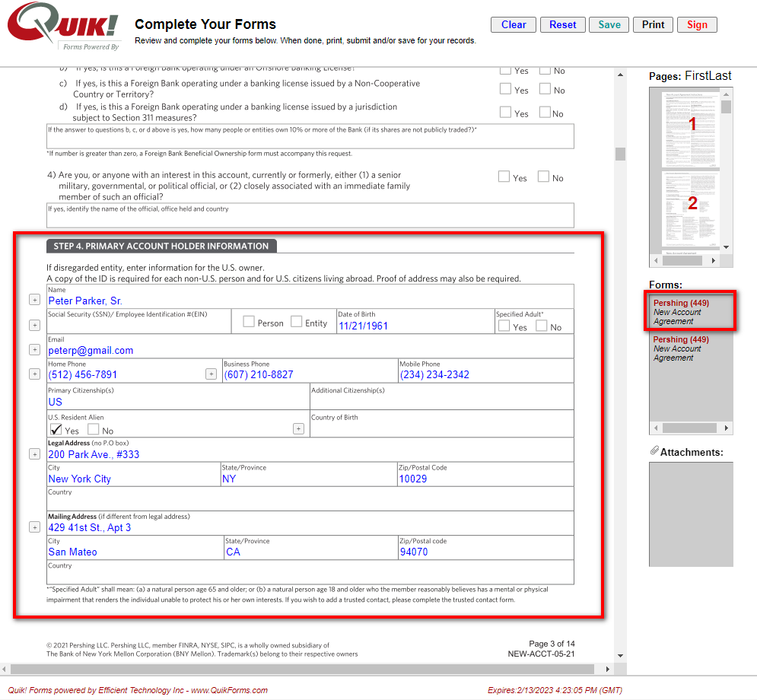Click the Save button
Screen dimensions: 757x700
click(x=609, y=24)
